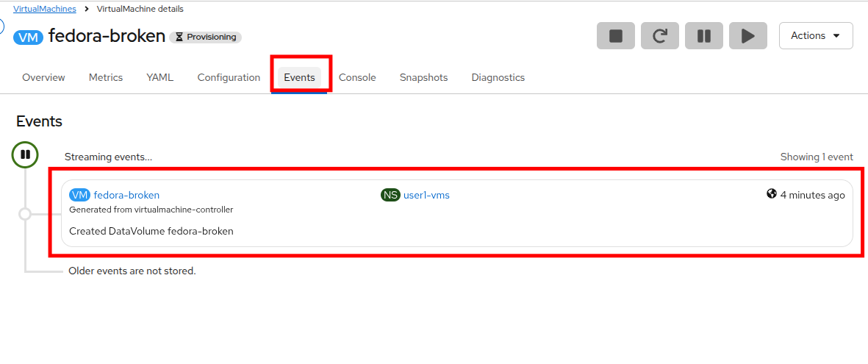The height and width of the screenshot is (364, 868).
Task: Click the Start VM play icon
Action: [748, 36]
